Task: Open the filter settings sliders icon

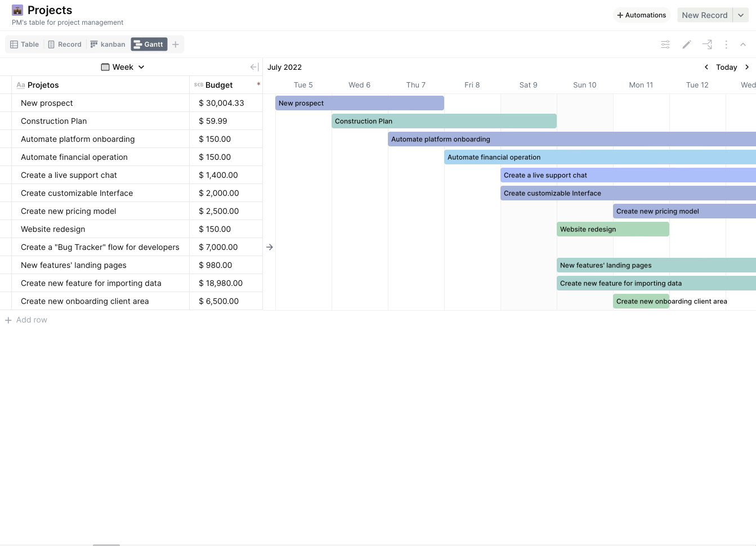Action: [x=665, y=44]
